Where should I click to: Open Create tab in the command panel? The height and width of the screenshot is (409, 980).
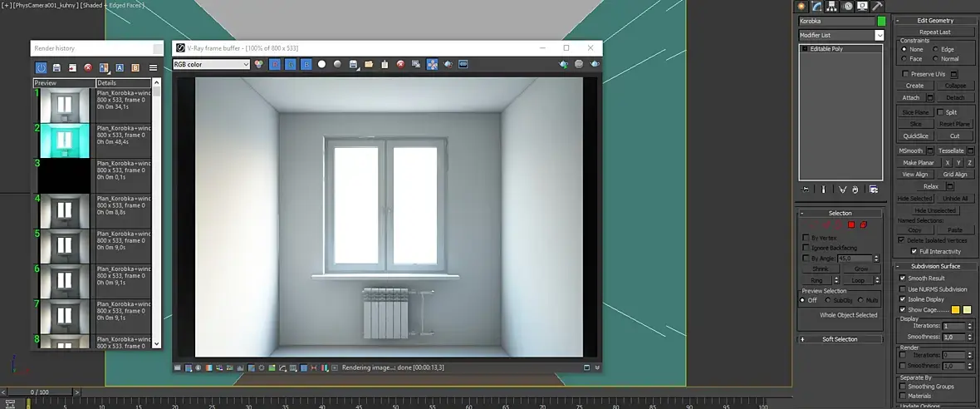(x=802, y=7)
